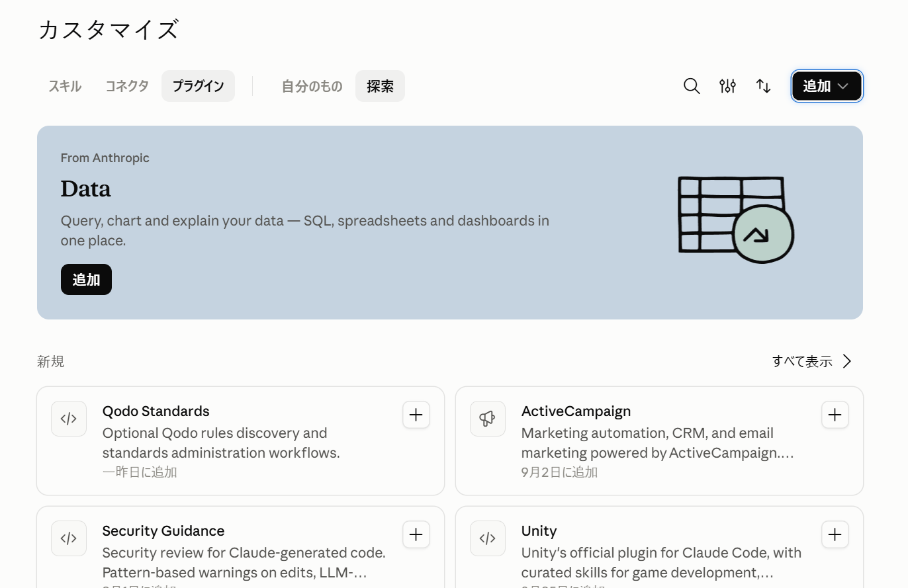Click the ActiveCampaign megaphone icon
Screen dimensions: 908x588
[488, 419]
